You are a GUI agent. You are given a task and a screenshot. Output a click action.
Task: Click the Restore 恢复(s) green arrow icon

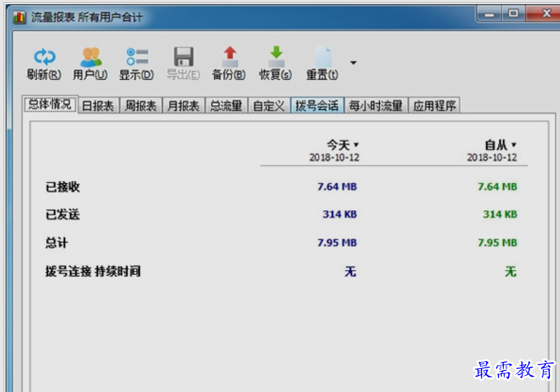point(276,57)
